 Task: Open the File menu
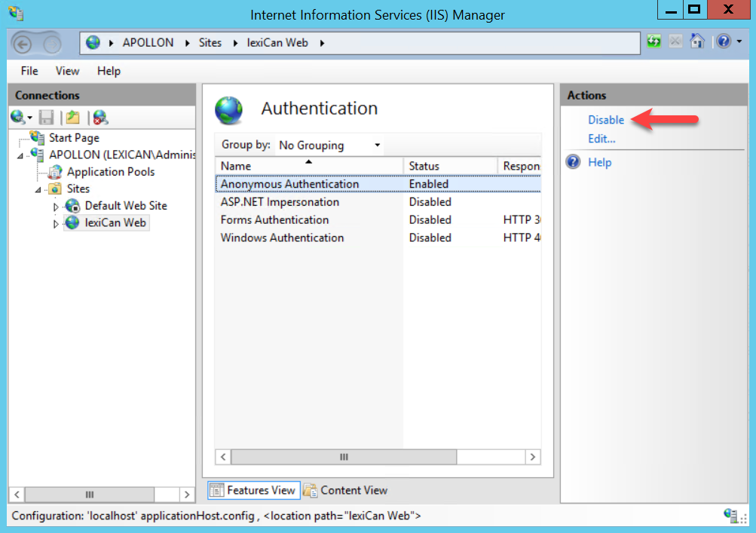tap(29, 71)
